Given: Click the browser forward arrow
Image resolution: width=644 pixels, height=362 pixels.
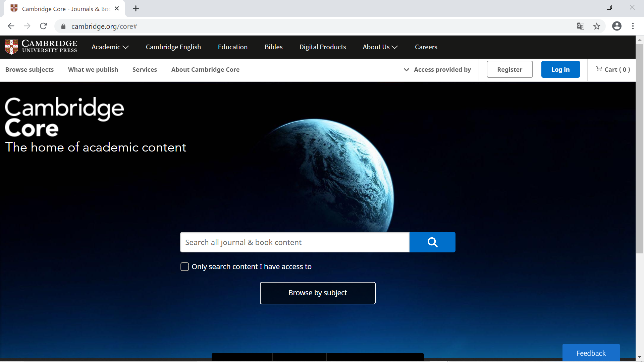Looking at the screenshot, I should (x=27, y=26).
